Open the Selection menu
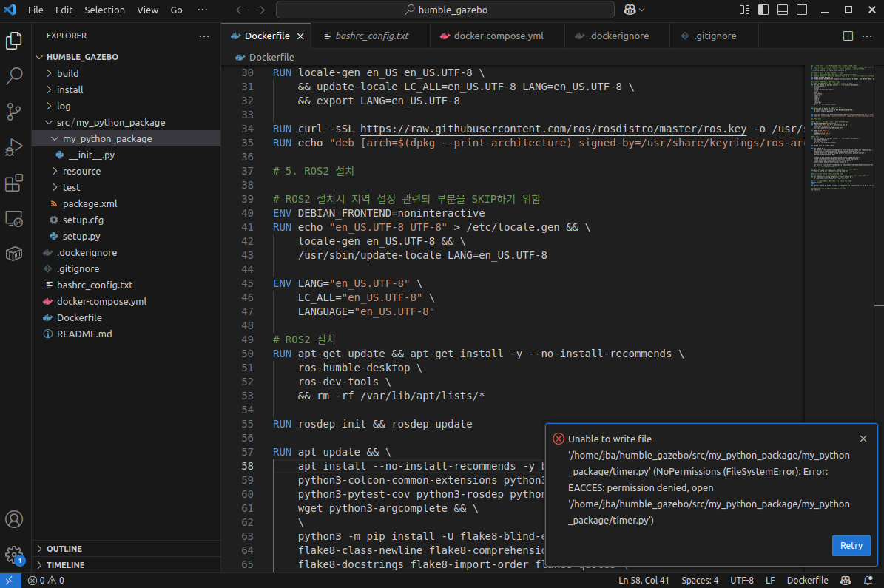 pyautogui.click(x=104, y=10)
